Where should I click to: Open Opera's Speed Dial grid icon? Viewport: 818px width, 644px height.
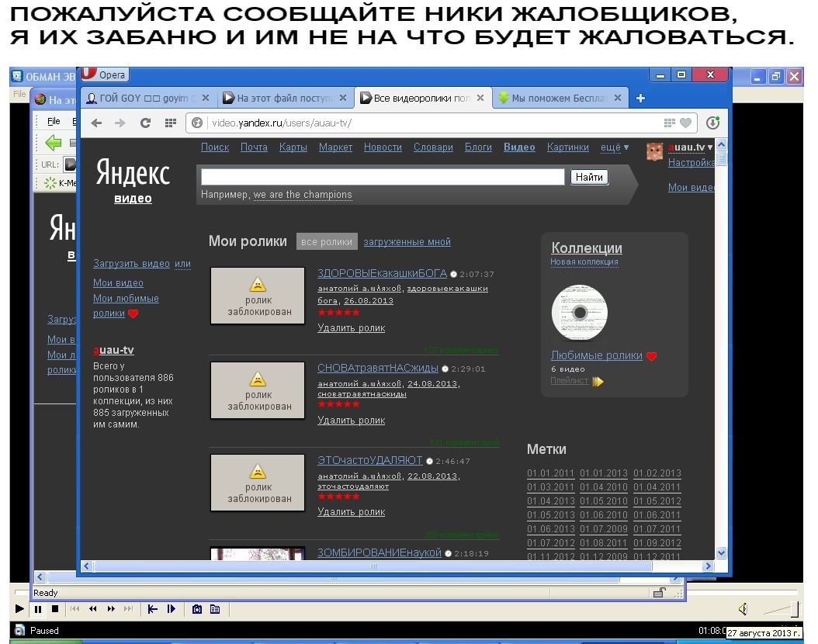[x=170, y=123]
